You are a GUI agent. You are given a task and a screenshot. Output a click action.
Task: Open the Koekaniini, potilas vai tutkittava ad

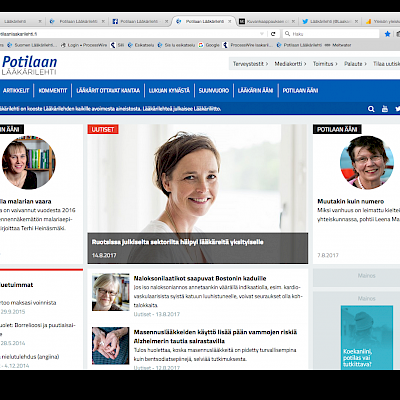click(x=367, y=337)
